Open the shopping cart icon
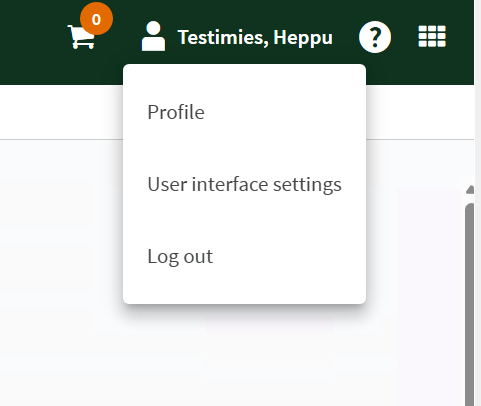This screenshot has height=406, width=481. 81,37
